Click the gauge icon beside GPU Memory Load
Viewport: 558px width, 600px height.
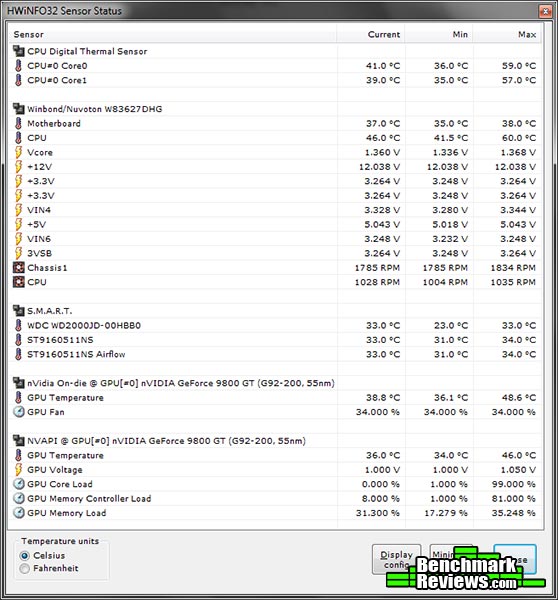[x=18, y=513]
